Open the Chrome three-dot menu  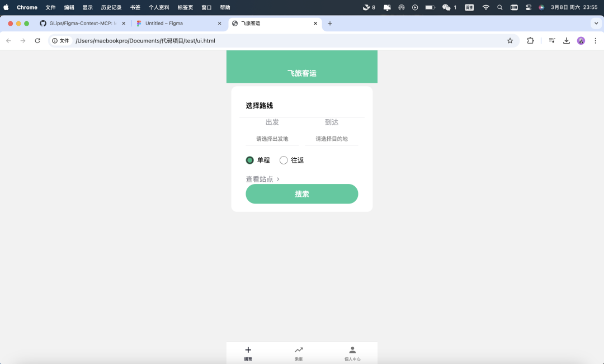pyautogui.click(x=594, y=41)
